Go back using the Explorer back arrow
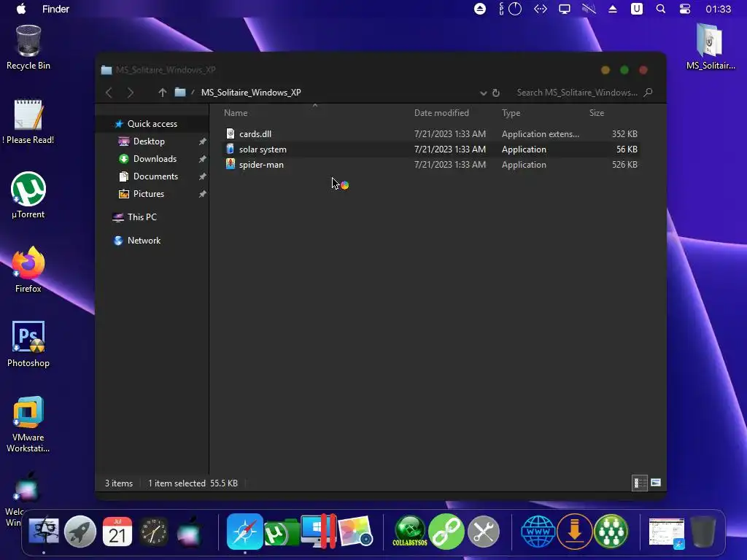The height and width of the screenshot is (560, 747). pos(109,93)
